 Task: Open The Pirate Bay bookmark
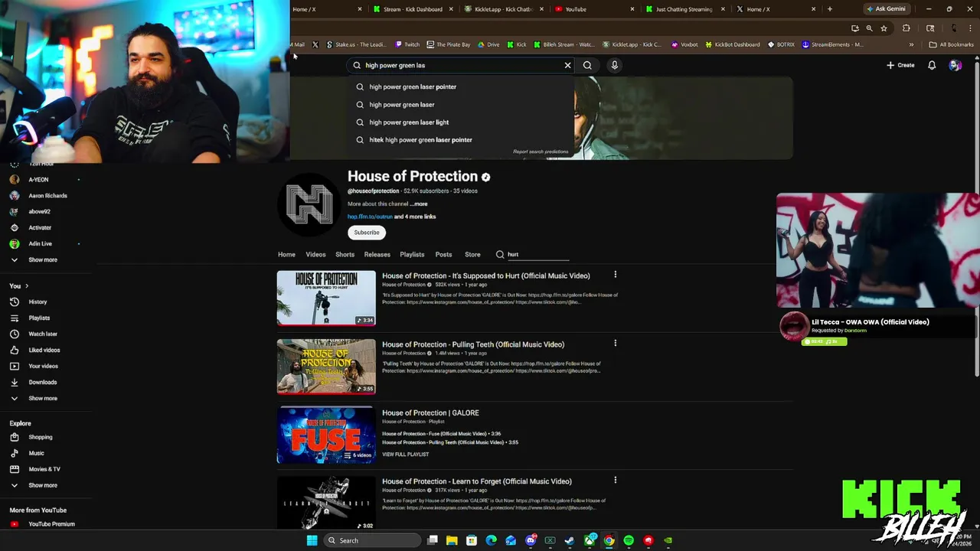click(449, 44)
